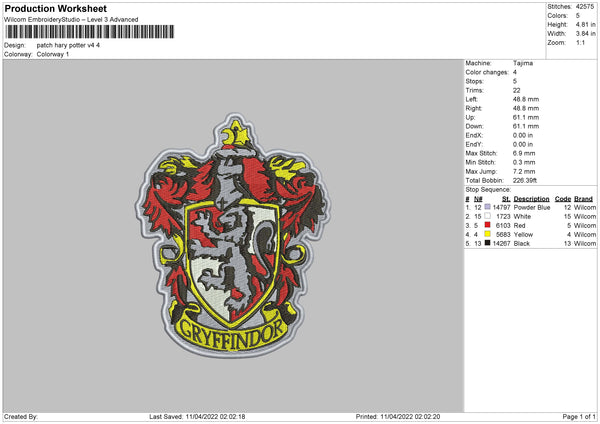The width and height of the screenshot is (600, 424).
Task: Click the Red thread color swatch
Action: pyautogui.click(x=487, y=225)
